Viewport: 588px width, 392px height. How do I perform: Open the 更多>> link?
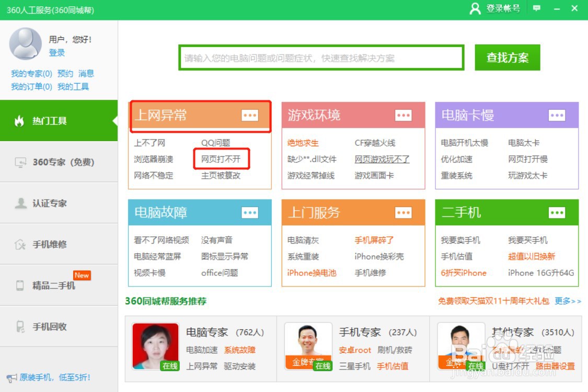click(568, 301)
